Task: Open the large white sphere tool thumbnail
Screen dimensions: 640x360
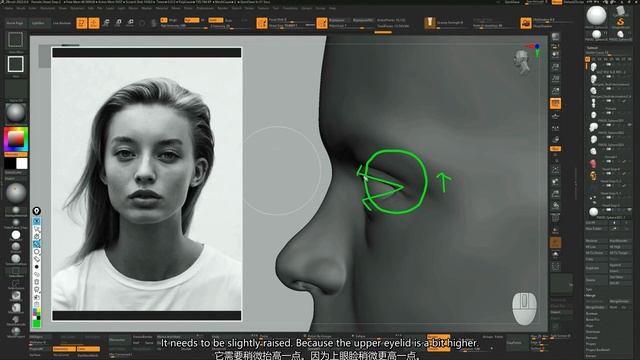Action: pos(596,16)
